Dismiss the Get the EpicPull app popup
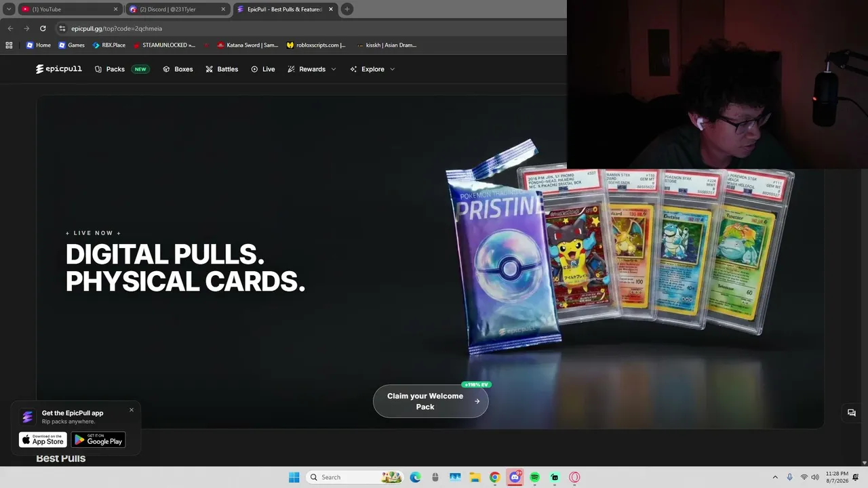This screenshot has height=488, width=868. click(x=132, y=409)
